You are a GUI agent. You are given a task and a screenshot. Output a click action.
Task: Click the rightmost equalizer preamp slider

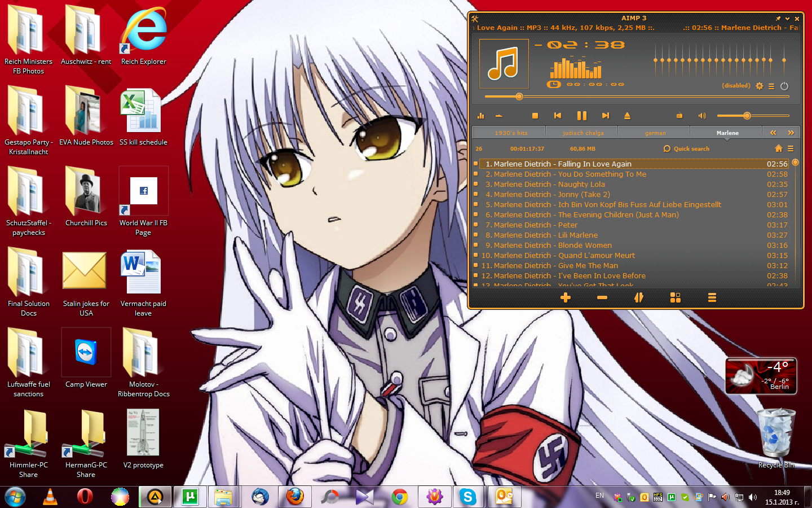784,60
